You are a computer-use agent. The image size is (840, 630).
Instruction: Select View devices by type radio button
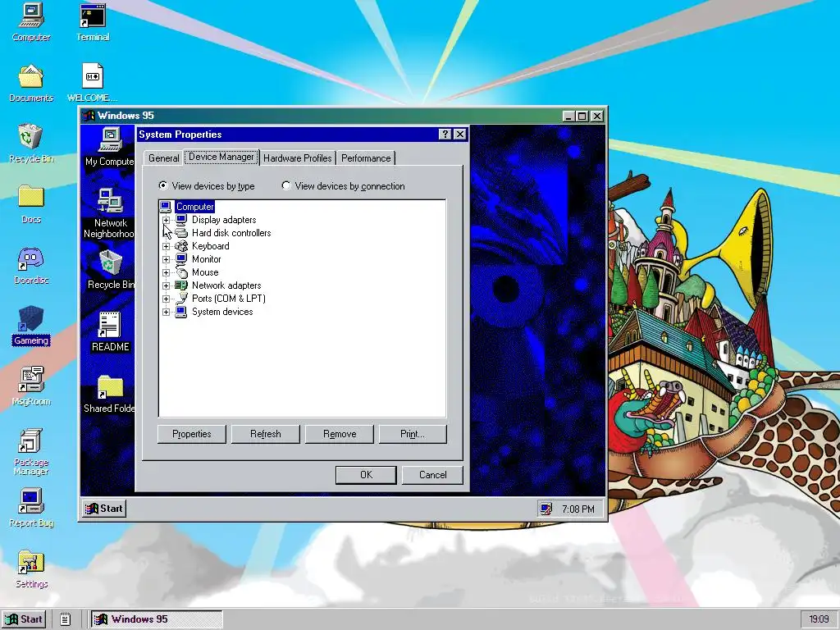163,185
